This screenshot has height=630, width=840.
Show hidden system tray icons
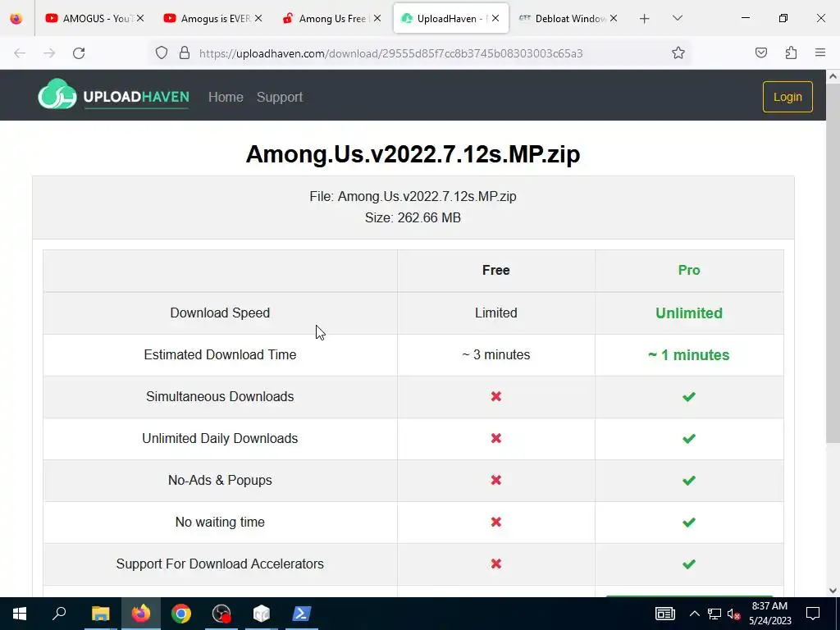(694, 614)
